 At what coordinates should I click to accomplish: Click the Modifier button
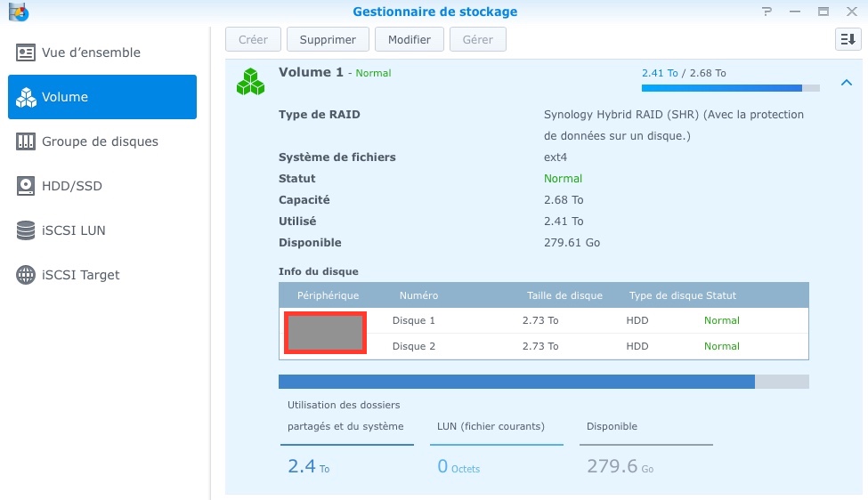pyautogui.click(x=410, y=39)
